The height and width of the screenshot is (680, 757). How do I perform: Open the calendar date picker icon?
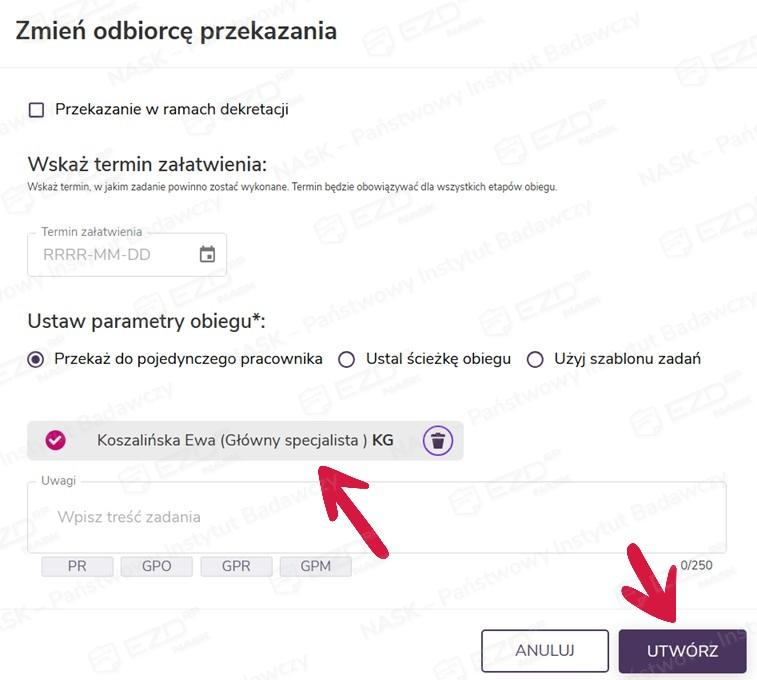click(x=207, y=254)
